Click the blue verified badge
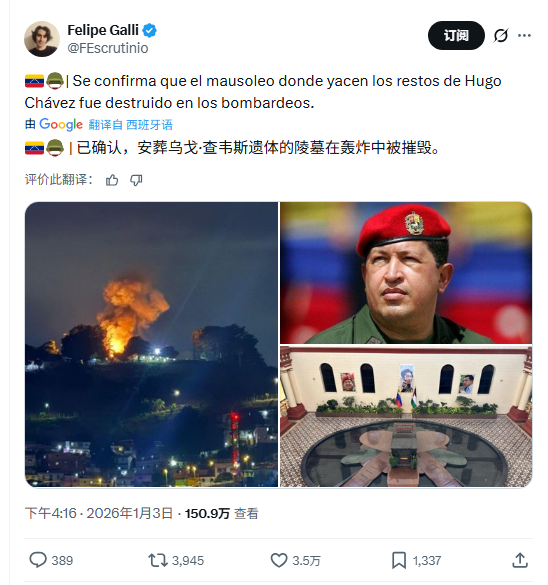 [x=150, y=30]
